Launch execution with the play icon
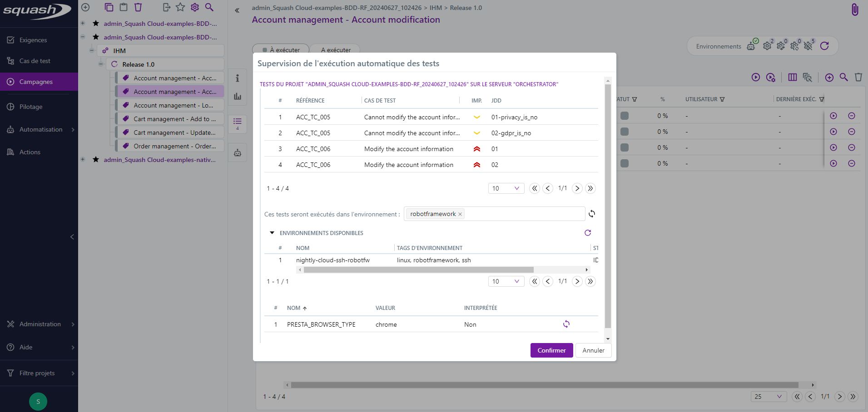The width and height of the screenshot is (868, 412). pos(756,77)
